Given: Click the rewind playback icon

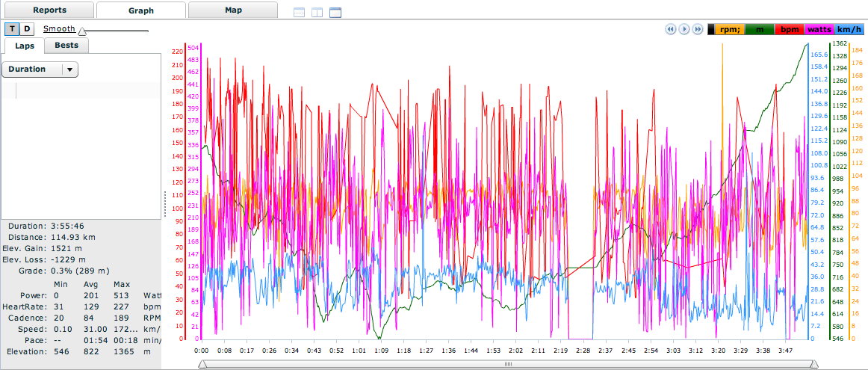Looking at the screenshot, I should (x=670, y=29).
